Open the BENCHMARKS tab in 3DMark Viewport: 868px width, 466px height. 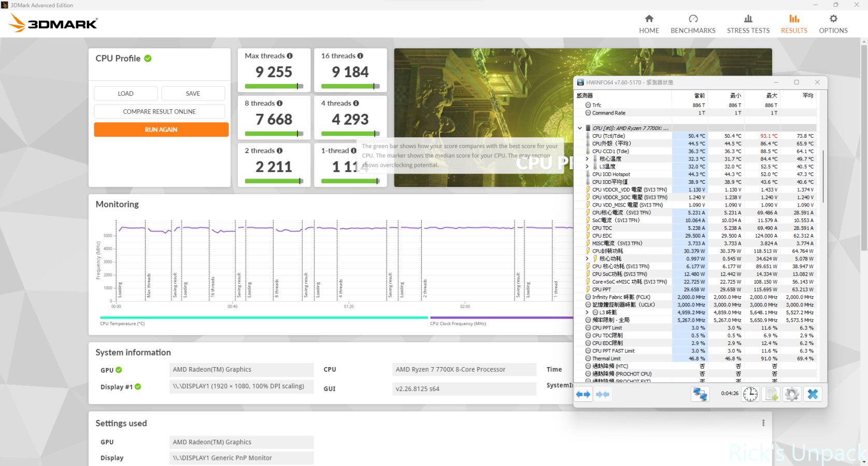(x=693, y=24)
